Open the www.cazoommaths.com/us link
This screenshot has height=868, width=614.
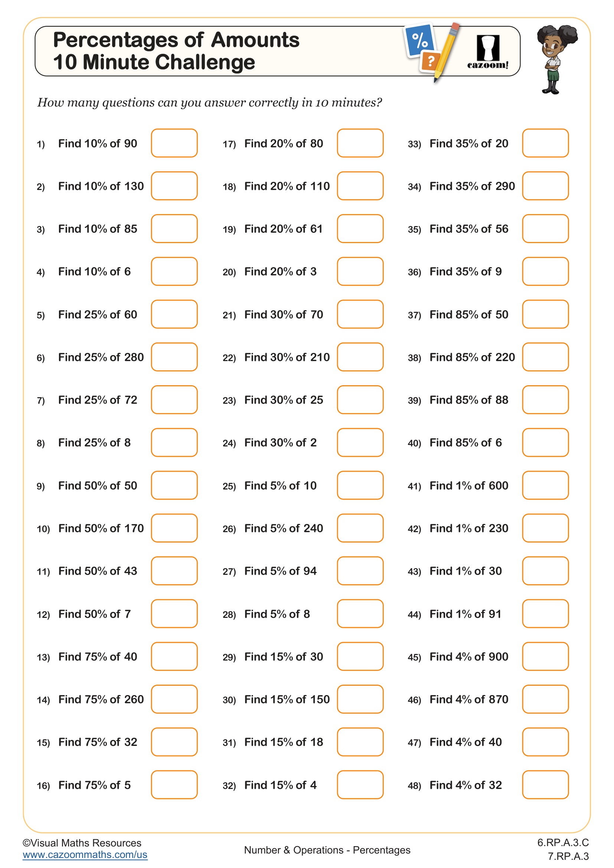pos(85,855)
